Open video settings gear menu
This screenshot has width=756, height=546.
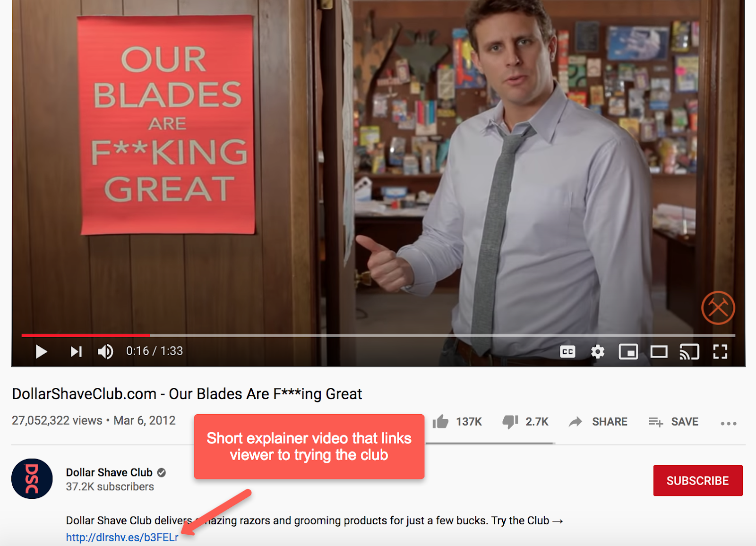pyautogui.click(x=598, y=352)
